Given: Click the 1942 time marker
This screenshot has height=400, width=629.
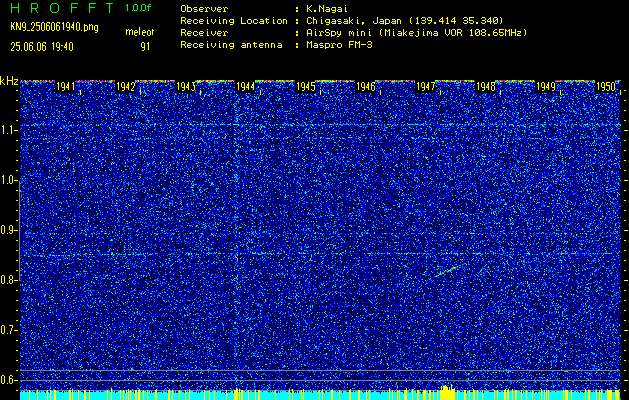Looking at the screenshot, I should tap(125, 87).
